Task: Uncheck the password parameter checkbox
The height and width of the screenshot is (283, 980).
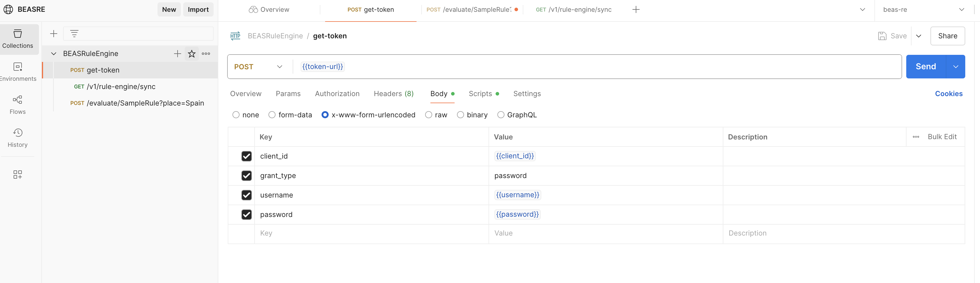Action: (247, 215)
